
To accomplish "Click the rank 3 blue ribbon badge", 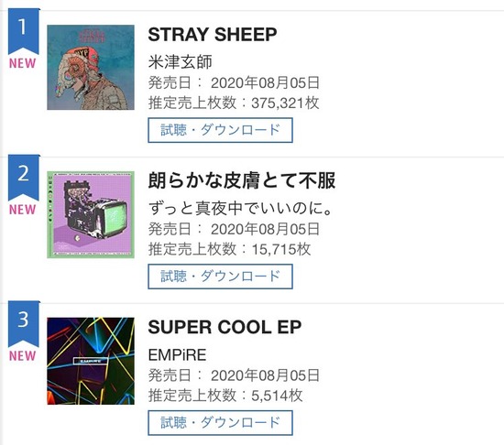I will [x=24, y=324].
